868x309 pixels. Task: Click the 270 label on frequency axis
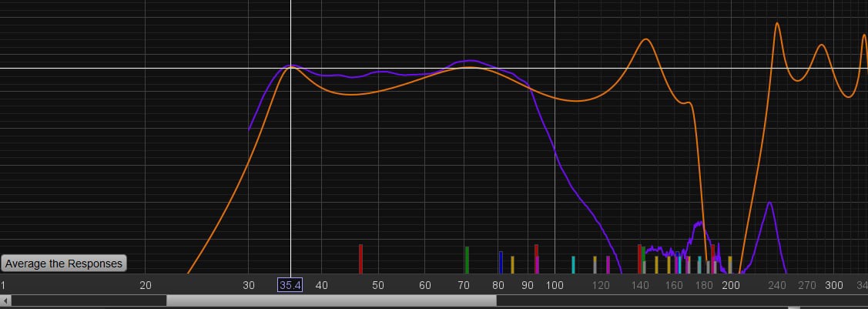(x=807, y=286)
